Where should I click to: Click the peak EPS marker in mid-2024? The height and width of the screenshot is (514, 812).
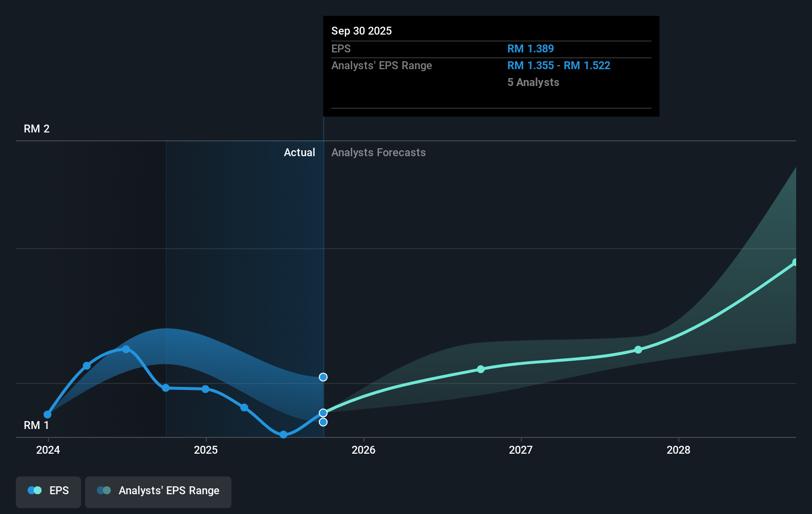point(127,349)
